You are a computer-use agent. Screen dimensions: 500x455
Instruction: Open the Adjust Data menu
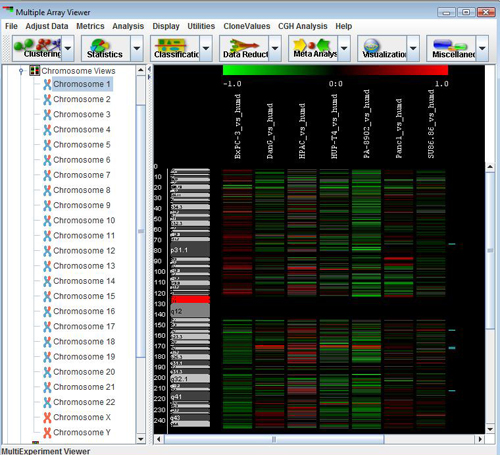[47, 26]
